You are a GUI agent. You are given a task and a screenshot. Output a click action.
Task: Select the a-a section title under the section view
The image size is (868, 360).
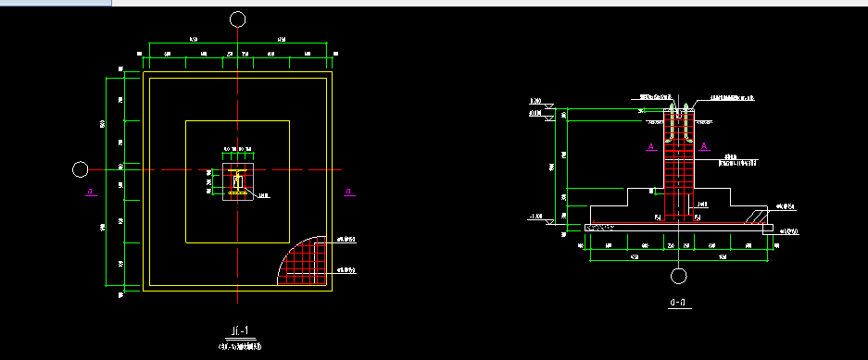[x=678, y=303]
